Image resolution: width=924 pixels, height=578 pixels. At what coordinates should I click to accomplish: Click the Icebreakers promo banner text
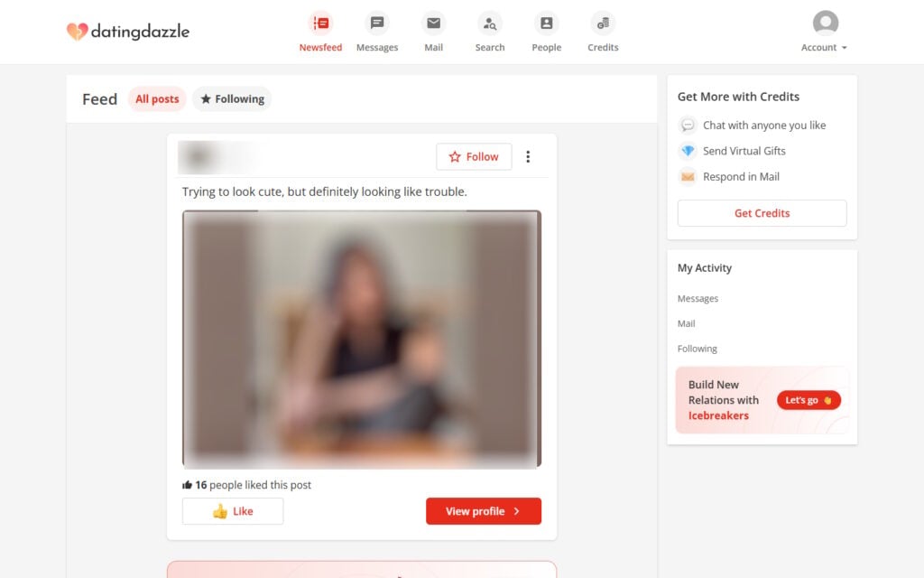pyautogui.click(x=724, y=400)
